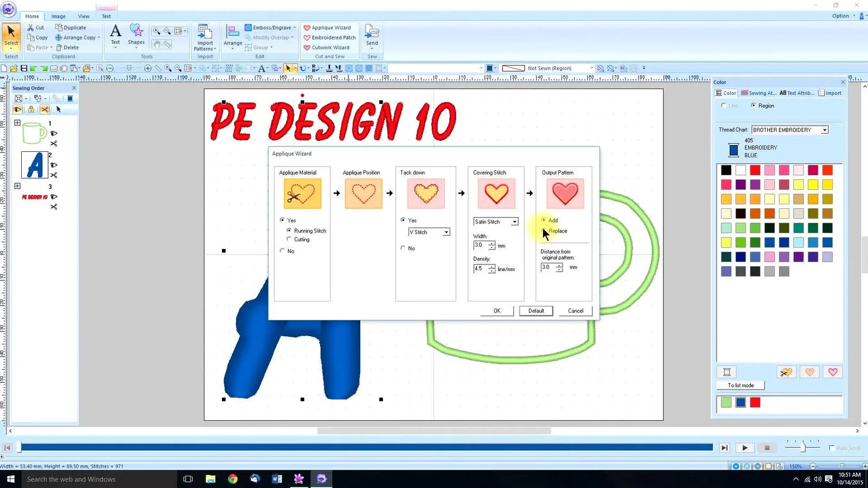This screenshot has height=488, width=868.
Task: Click the applique material scissors icon in Color panel
Action: (x=786, y=372)
